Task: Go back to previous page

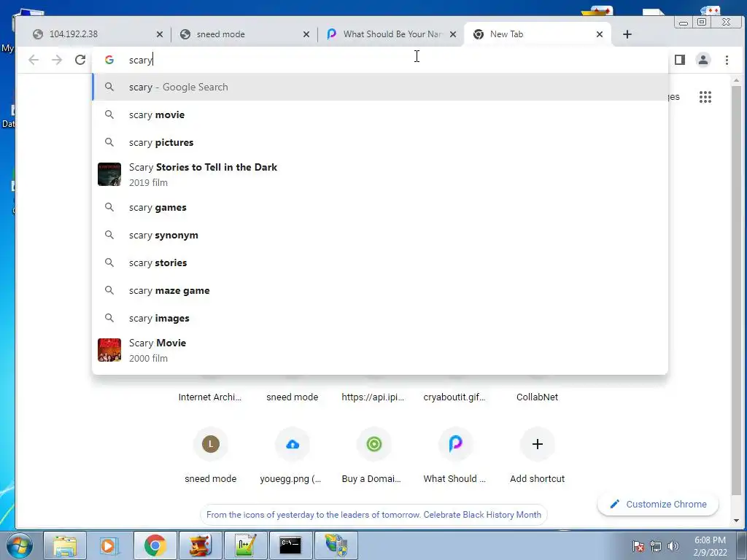Action: (x=34, y=60)
